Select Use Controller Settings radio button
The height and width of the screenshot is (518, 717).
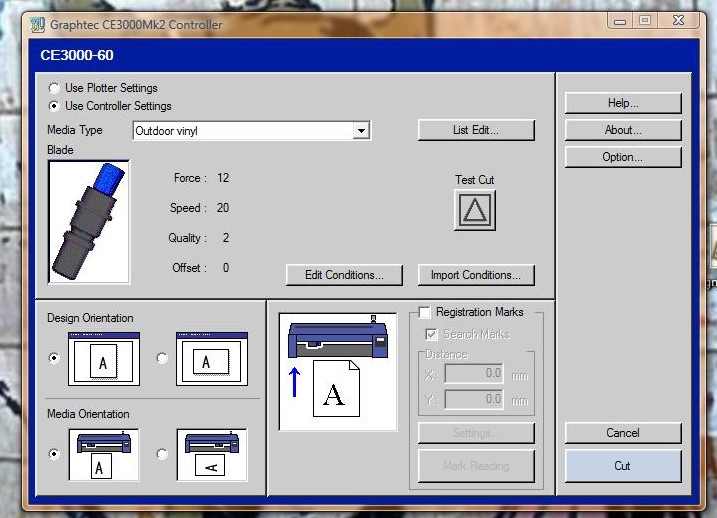tap(54, 106)
